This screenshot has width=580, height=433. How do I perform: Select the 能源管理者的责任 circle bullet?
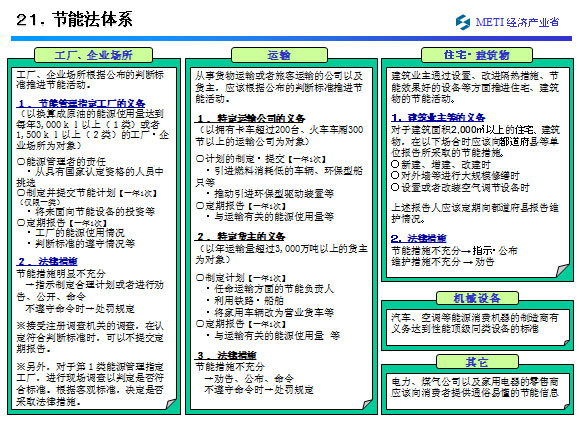21,162
